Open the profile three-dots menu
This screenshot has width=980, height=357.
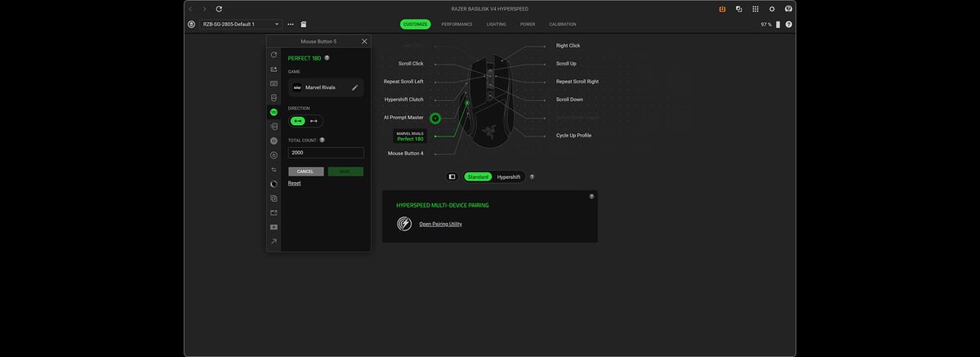290,25
